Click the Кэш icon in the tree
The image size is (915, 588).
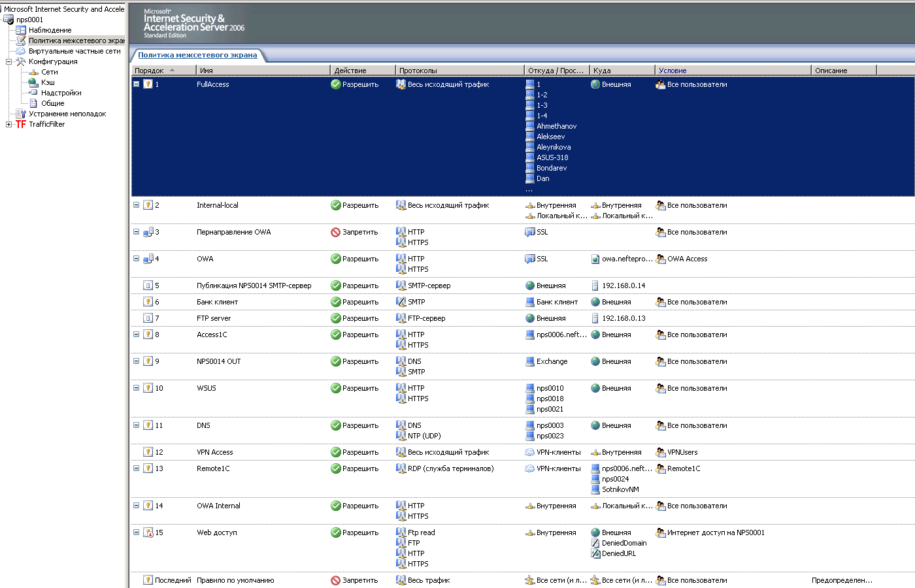click(33, 82)
